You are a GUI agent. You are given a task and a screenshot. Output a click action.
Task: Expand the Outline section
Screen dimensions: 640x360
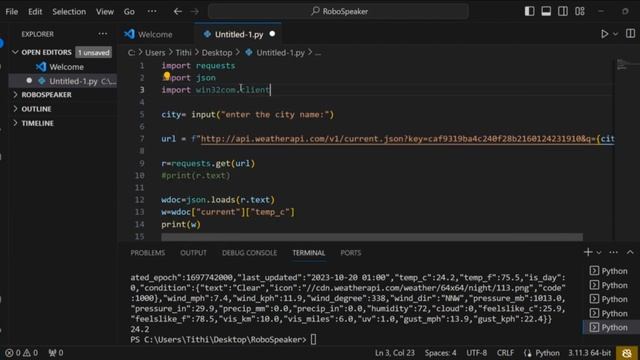coord(36,109)
